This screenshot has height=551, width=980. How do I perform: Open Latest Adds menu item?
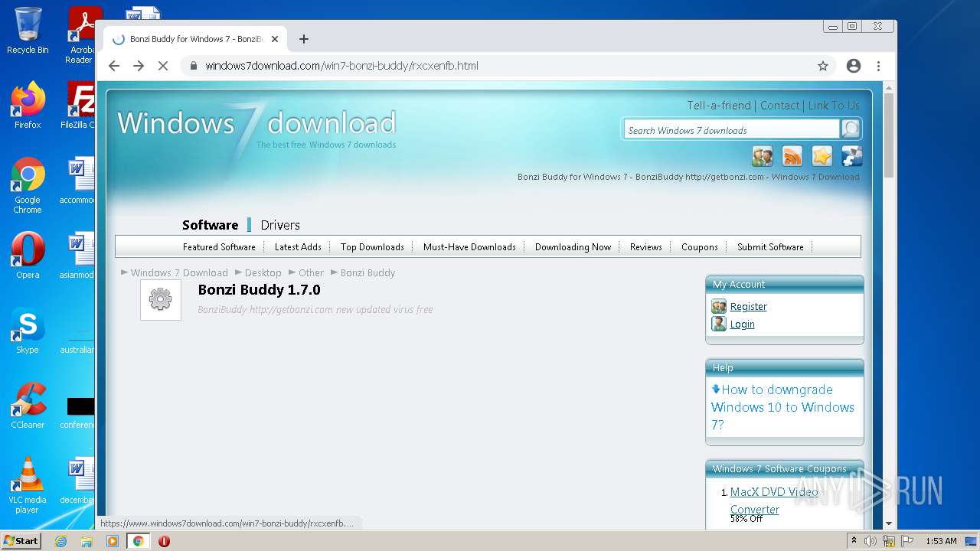(298, 246)
